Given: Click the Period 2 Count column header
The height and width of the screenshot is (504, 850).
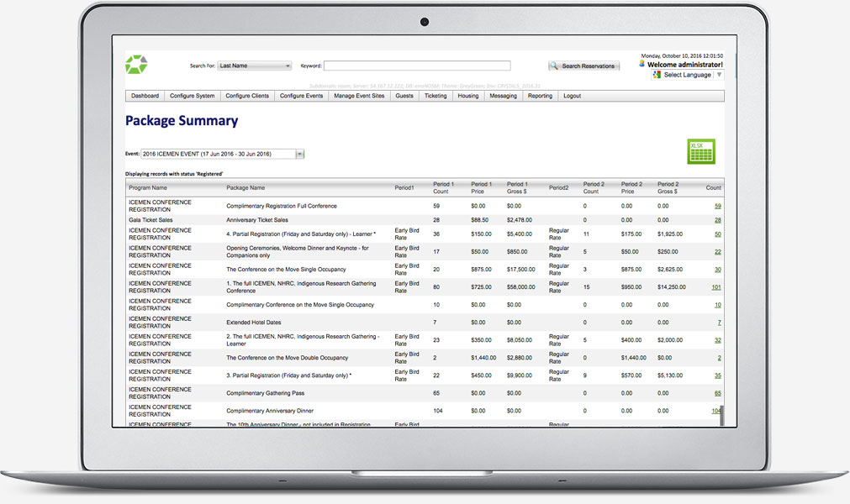Looking at the screenshot, I should coord(594,188).
